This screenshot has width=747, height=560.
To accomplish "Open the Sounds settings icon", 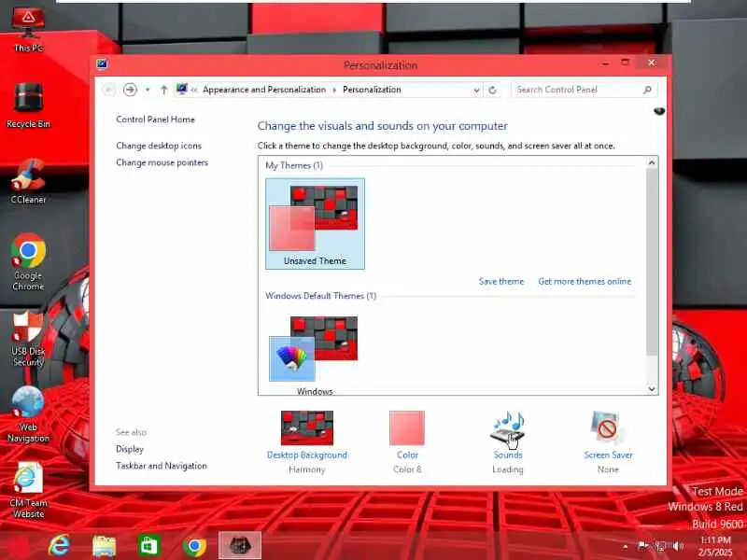I will click(508, 427).
